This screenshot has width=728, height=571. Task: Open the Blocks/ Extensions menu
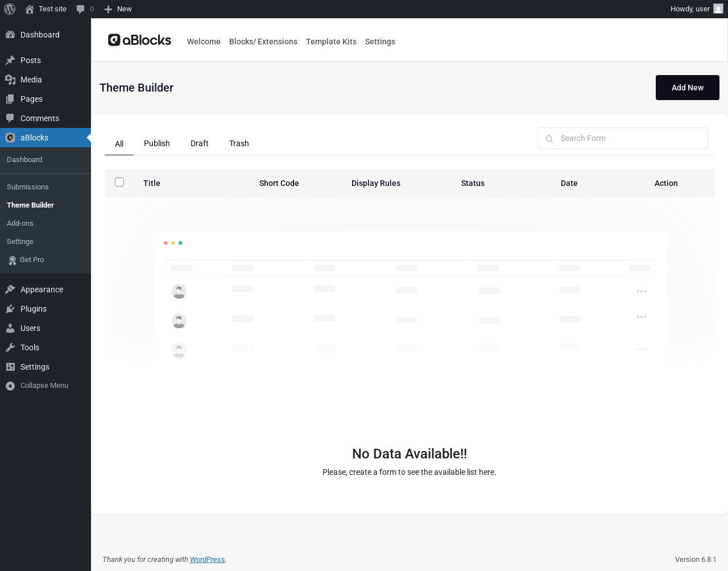click(263, 42)
